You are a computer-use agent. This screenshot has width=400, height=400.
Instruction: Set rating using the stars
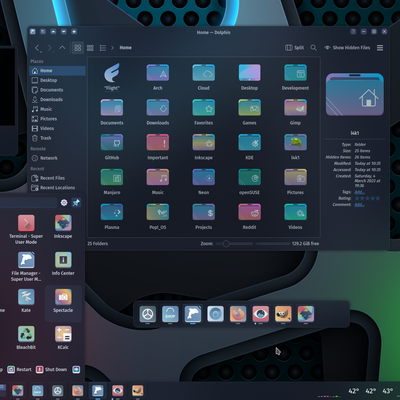coord(367,198)
